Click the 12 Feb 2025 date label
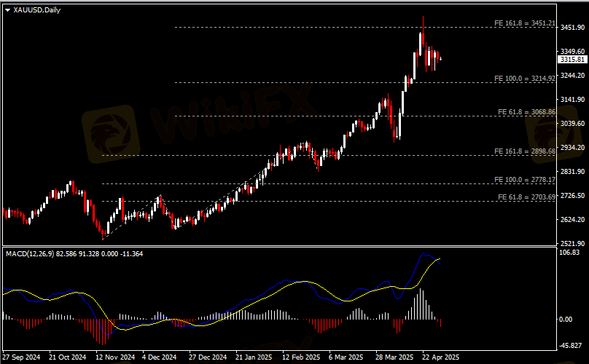The width and height of the screenshot is (589, 364). coord(301,357)
